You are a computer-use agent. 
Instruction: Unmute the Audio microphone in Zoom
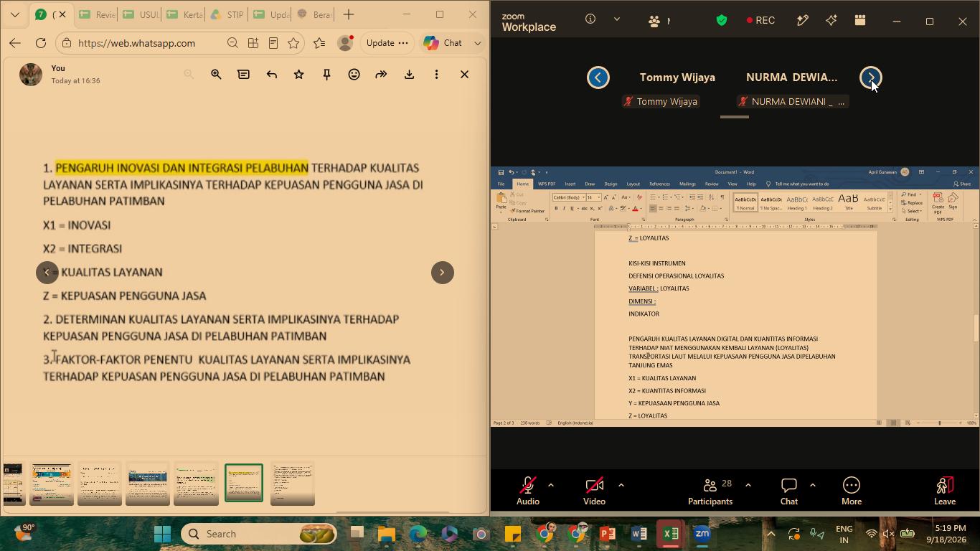[528, 491]
